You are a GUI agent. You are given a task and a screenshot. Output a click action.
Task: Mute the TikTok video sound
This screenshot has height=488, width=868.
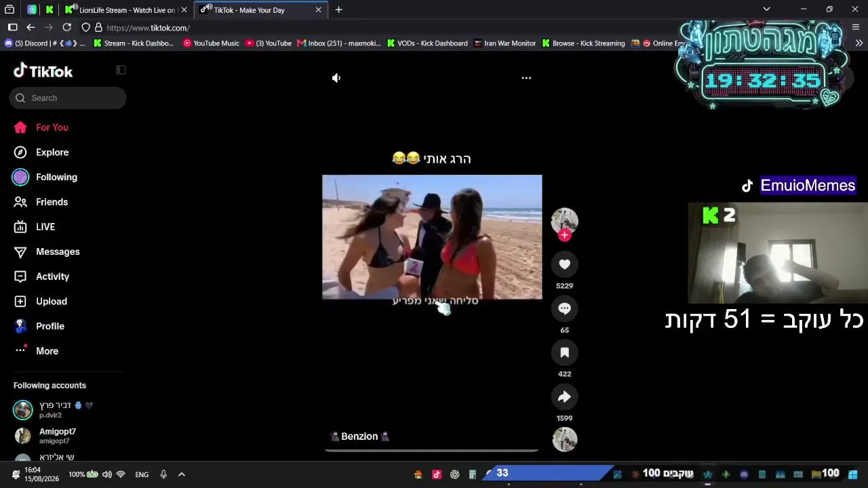tap(336, 78)
